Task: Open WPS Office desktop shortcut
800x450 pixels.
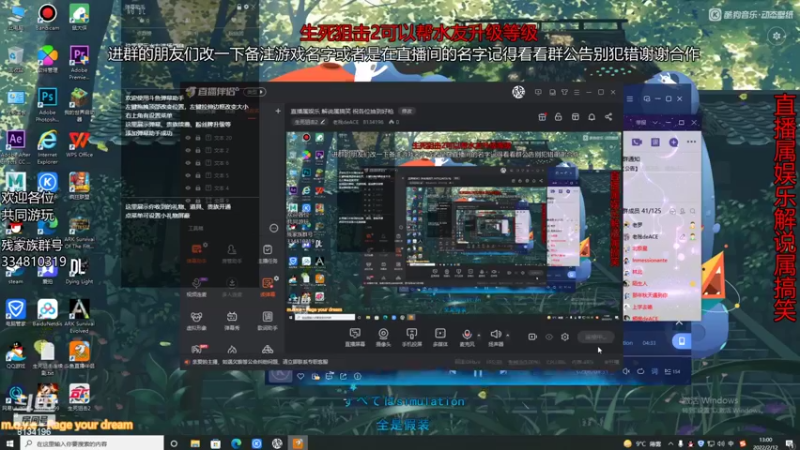Action: click(x=79, y=145)
